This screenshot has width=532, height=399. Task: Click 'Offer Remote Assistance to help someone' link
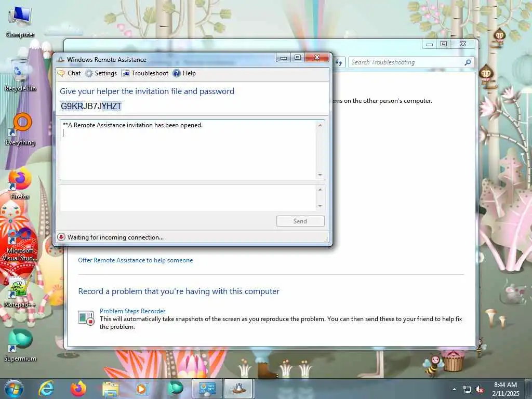pos(136,260)
